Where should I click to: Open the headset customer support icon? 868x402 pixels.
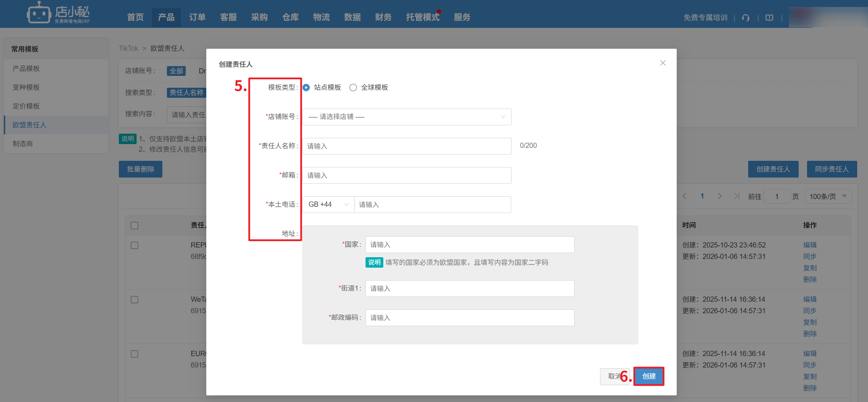click(x=745, y=18)
